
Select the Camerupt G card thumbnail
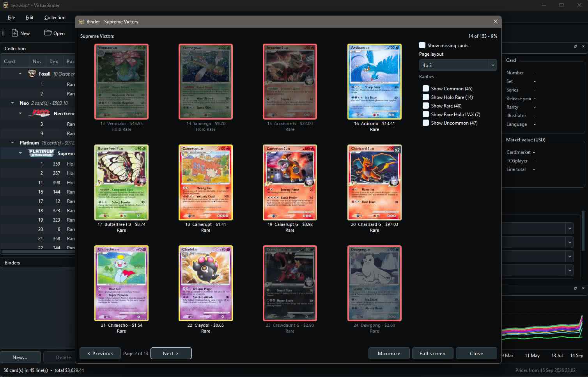tap(290, 182)
